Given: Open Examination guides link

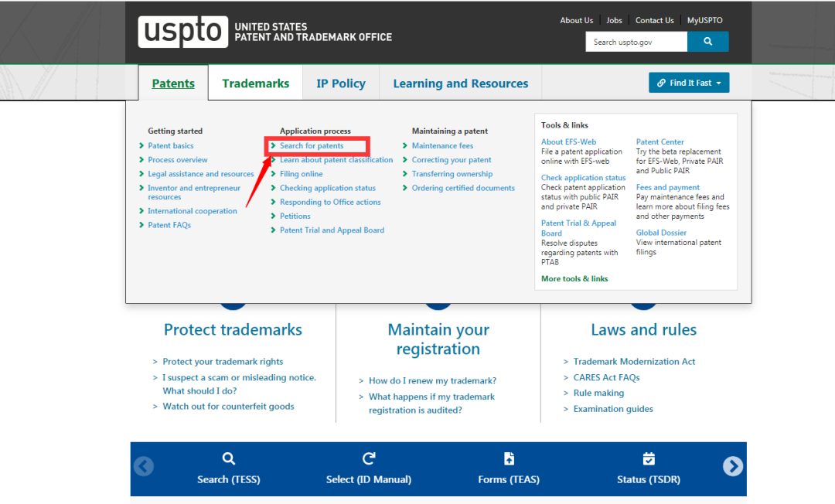Looking at the screenshot, I should click(x=613, y=409).
